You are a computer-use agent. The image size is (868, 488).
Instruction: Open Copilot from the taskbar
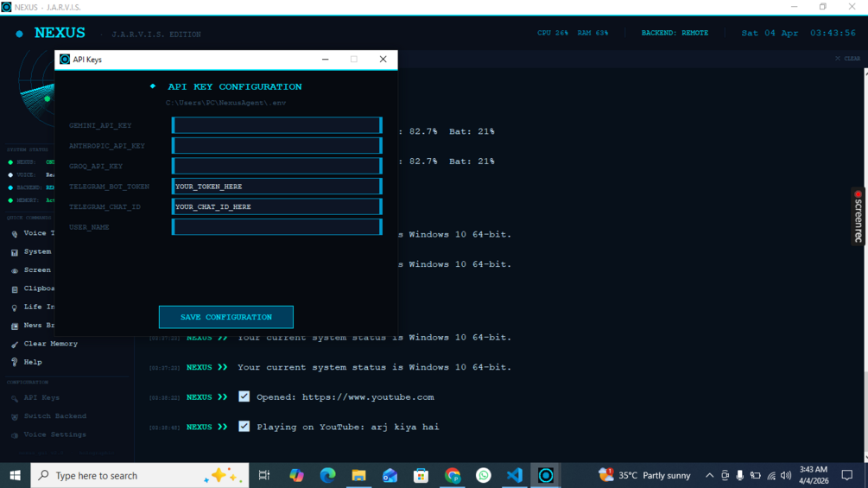pyautogui.click(x=296, y=475)
